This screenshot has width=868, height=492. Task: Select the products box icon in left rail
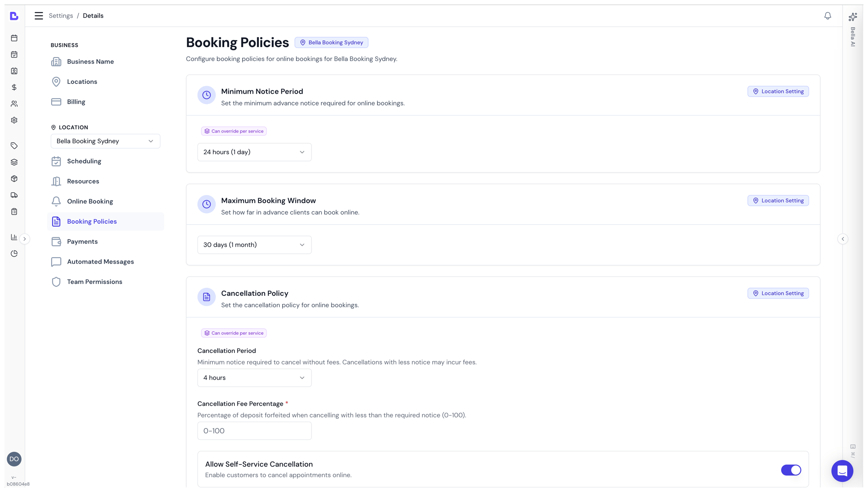(x=14, y=178)
